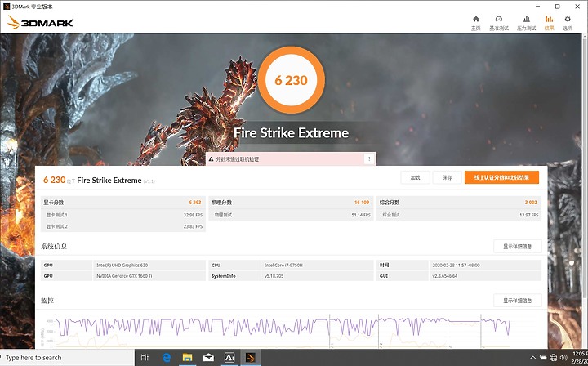Screen dimensions: 588x366
Task: Click the GUI version v2.8.6546 64
Action: [x=445, y=276]
